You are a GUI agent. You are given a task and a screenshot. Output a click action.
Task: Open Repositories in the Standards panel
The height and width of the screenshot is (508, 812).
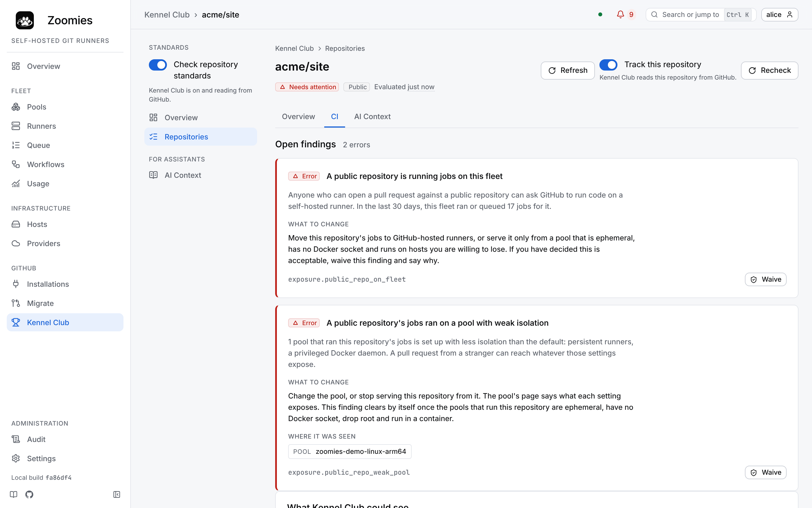pos(201,137)
